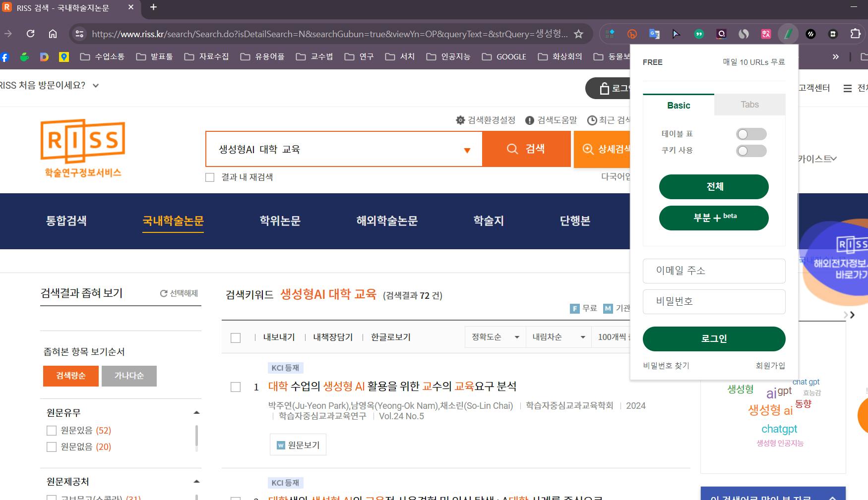Viewport: 868px width, 500px height.
Task: Click the 이메일 주소 input field
Action: 714,271
